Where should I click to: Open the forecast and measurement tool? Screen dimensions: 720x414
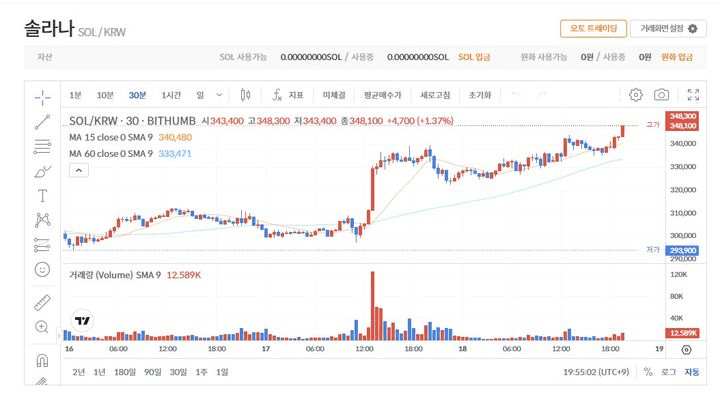coord(42,245)
